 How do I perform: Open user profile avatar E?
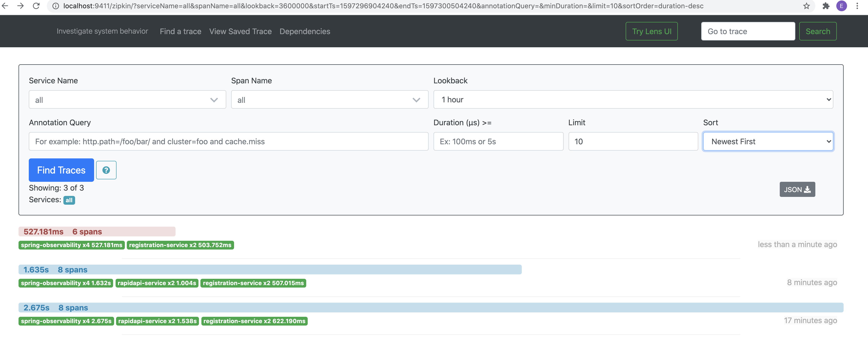pyautogui.click(x=841, y=6)
